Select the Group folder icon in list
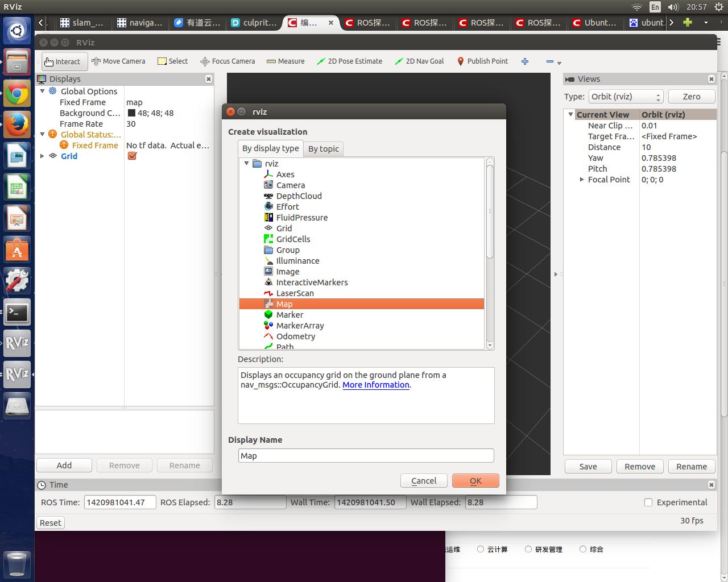Screen dimensions: 728x582 click(268, 250)
